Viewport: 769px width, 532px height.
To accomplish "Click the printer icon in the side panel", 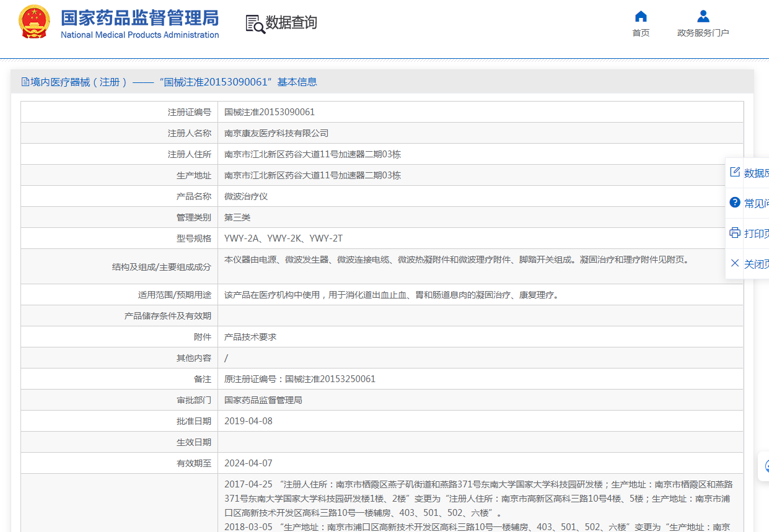I will (735, 233).
